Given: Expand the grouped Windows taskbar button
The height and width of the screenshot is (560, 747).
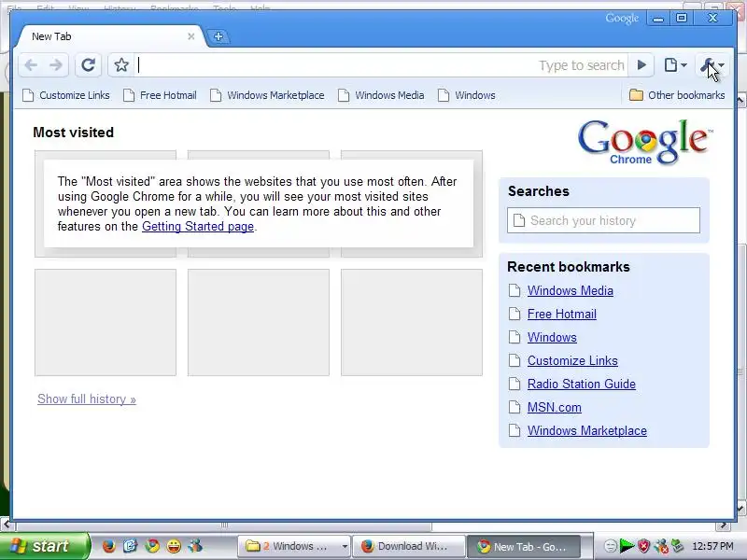Looking at the screenshot, I should click(x=294, y=546).
